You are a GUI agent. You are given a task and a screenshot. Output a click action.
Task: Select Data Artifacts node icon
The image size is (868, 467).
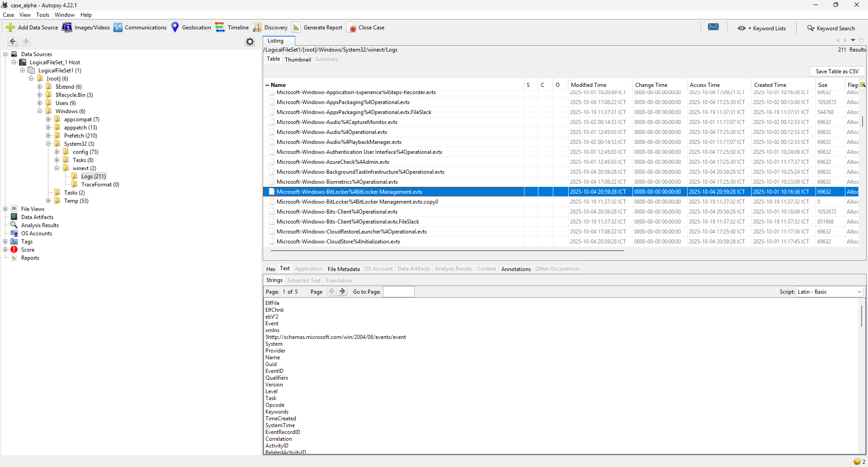[14, 217]
